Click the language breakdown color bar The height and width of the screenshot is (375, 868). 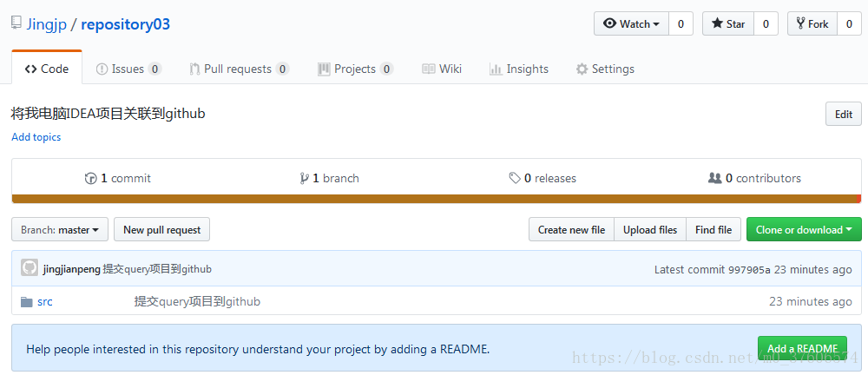[437, 198]
